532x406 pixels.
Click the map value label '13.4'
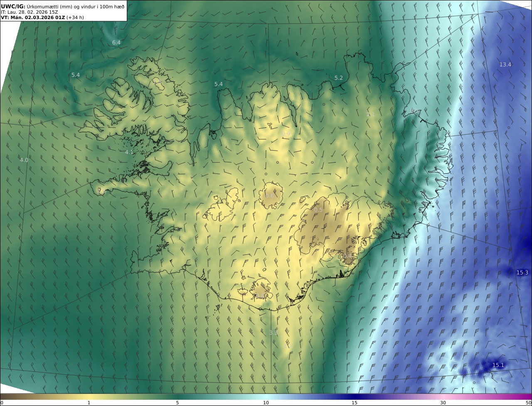coord(505,65)
